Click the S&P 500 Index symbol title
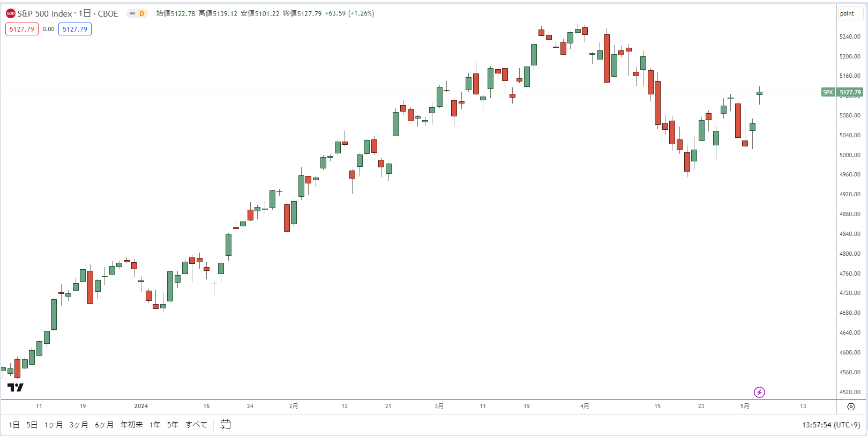This screenshot has width=868, height=436. tap(44, 13)
